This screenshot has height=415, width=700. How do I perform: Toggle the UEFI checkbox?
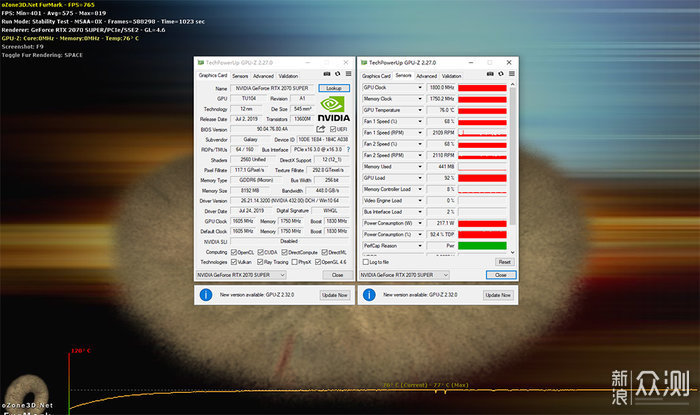[333, 129]
